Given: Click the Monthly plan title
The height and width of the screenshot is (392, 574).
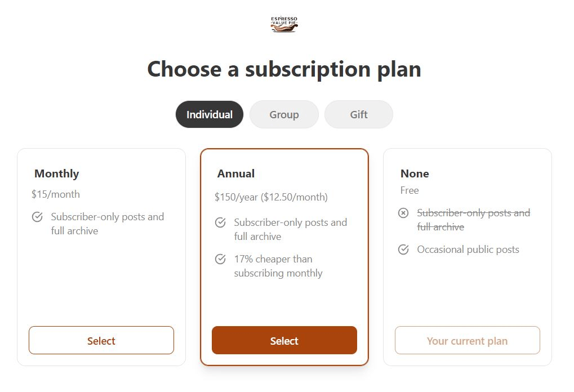Looking at the screenshot, I should pyautogui.click(x=56, y=173).
